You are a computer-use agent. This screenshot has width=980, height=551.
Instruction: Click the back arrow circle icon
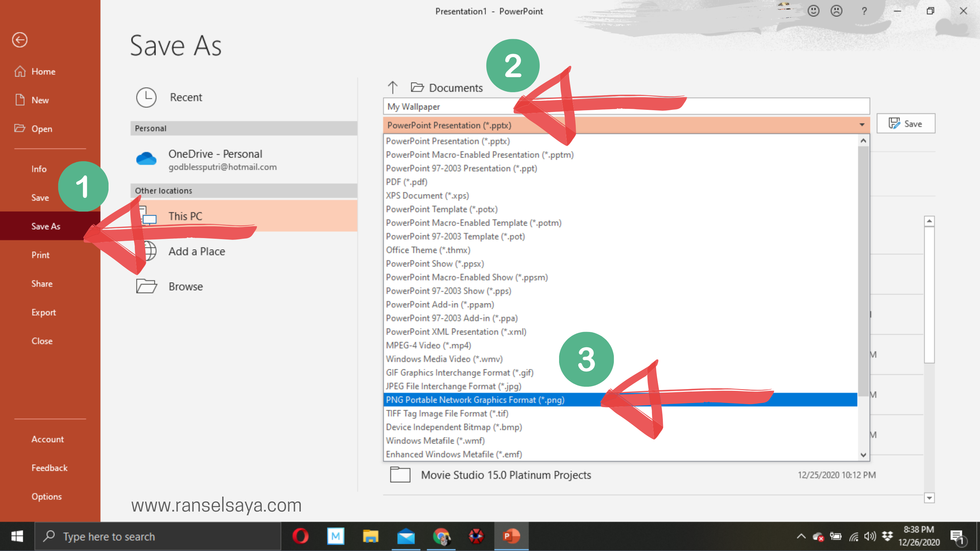coord(19,39)
